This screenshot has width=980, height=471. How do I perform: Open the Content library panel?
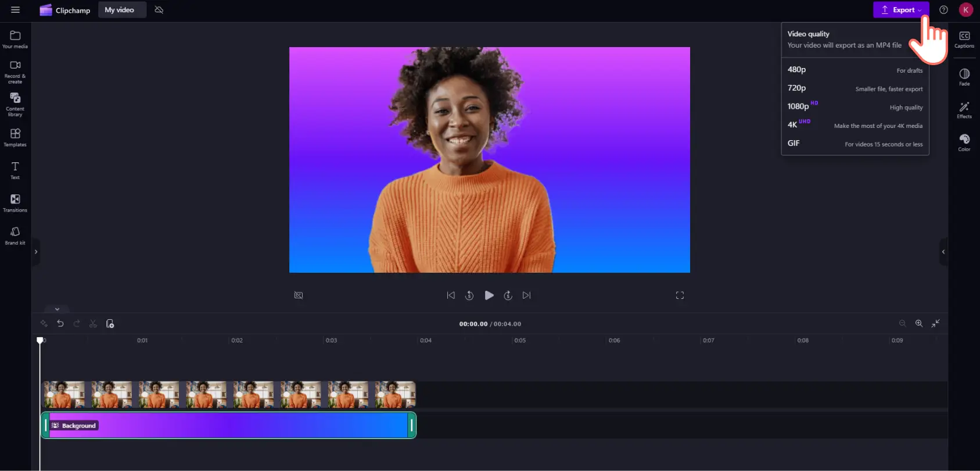pos(15,105)
